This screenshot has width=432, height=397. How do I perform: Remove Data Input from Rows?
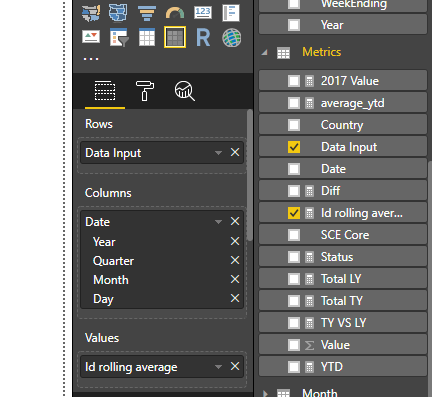tap(235, 152)
